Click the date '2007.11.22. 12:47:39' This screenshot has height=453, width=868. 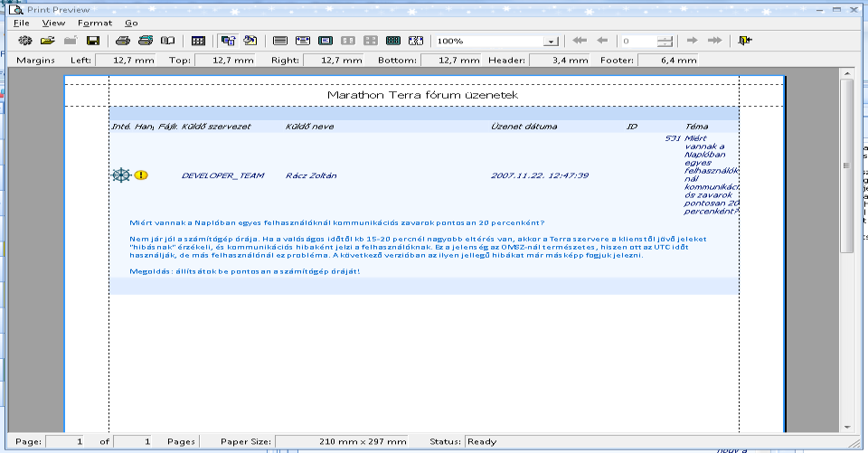(x=540, y=175)
